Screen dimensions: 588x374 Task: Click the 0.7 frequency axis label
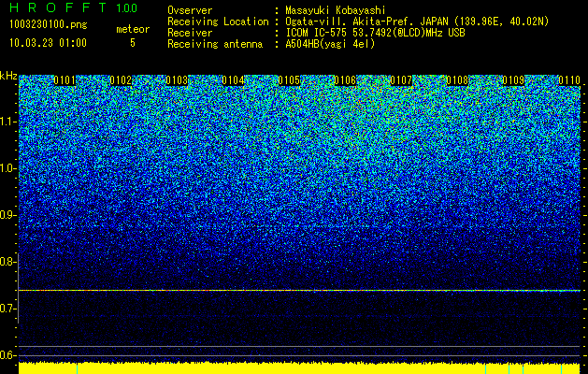tap(7, 309)
